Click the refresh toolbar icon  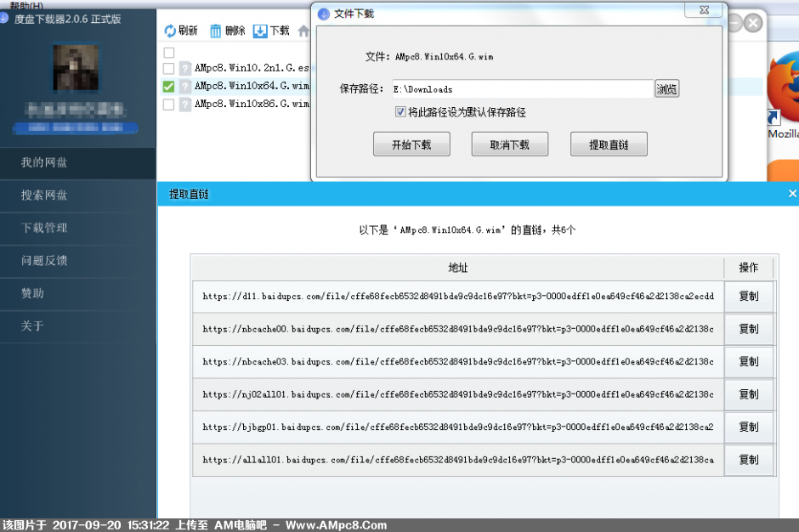point(170,31)
